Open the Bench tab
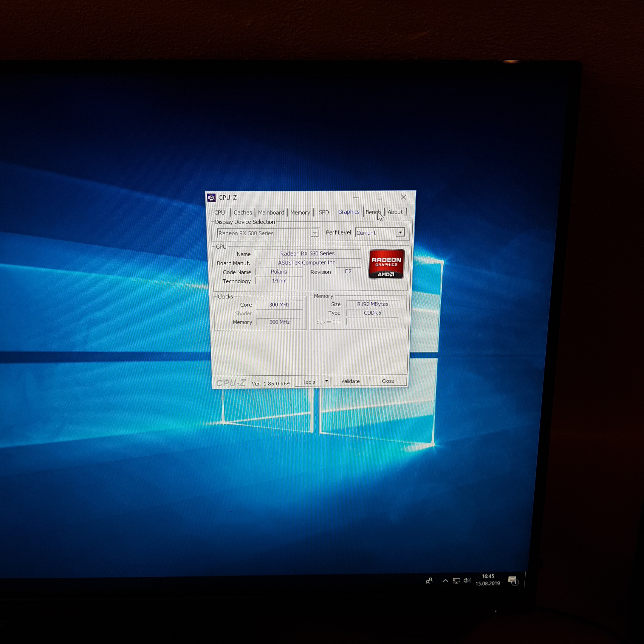644x644 pixels. pos(372,212)
